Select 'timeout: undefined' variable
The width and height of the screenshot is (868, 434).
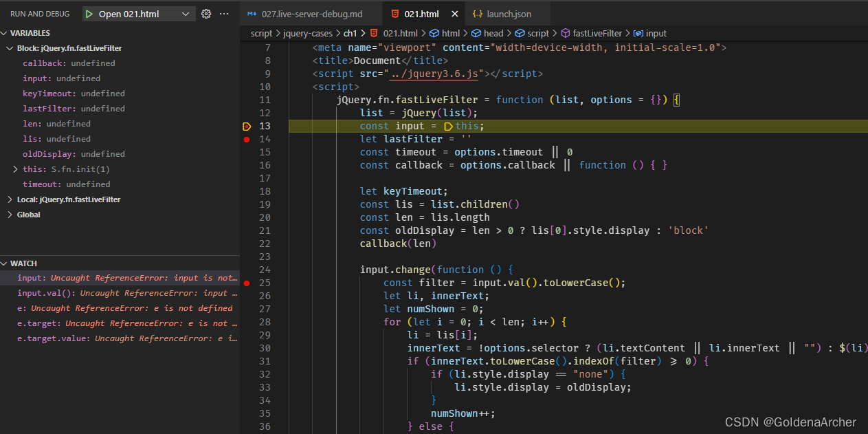120,184
